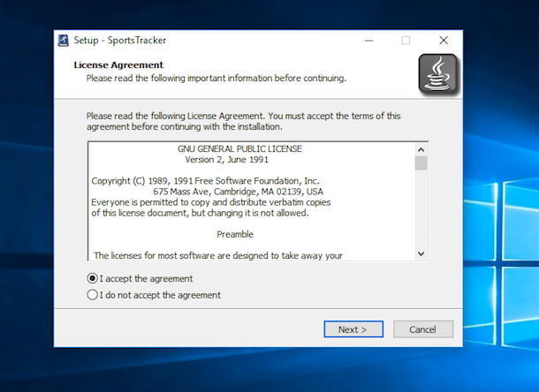Click the "Copyright (C) 1989, 1991" line
Image resolution: width=539 pixels, height=392 pixels.
(205, 181)
